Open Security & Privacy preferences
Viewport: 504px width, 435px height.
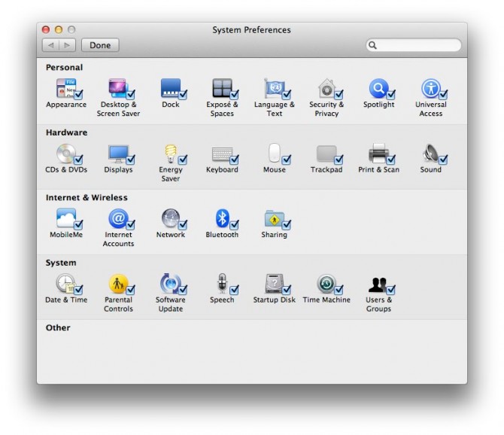325,88
